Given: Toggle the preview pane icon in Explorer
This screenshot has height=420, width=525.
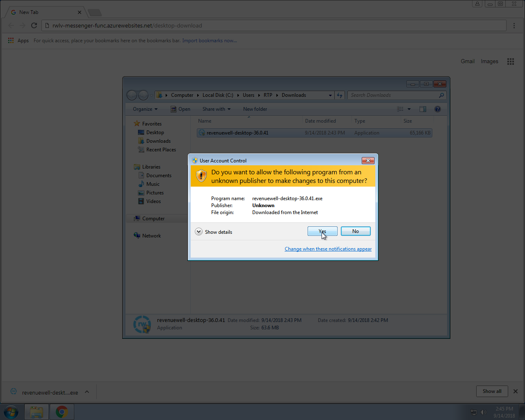Looking at the screenshot, I should (423, 109).
